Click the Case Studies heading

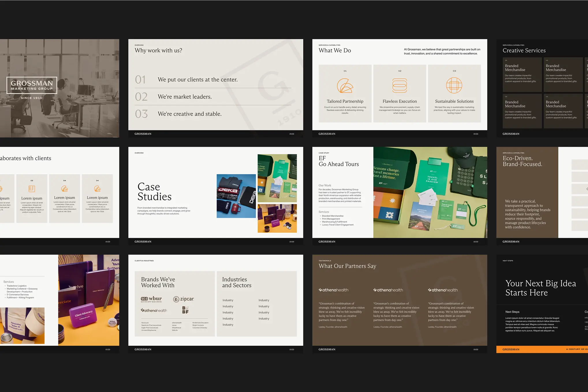(x=154, y=192)
